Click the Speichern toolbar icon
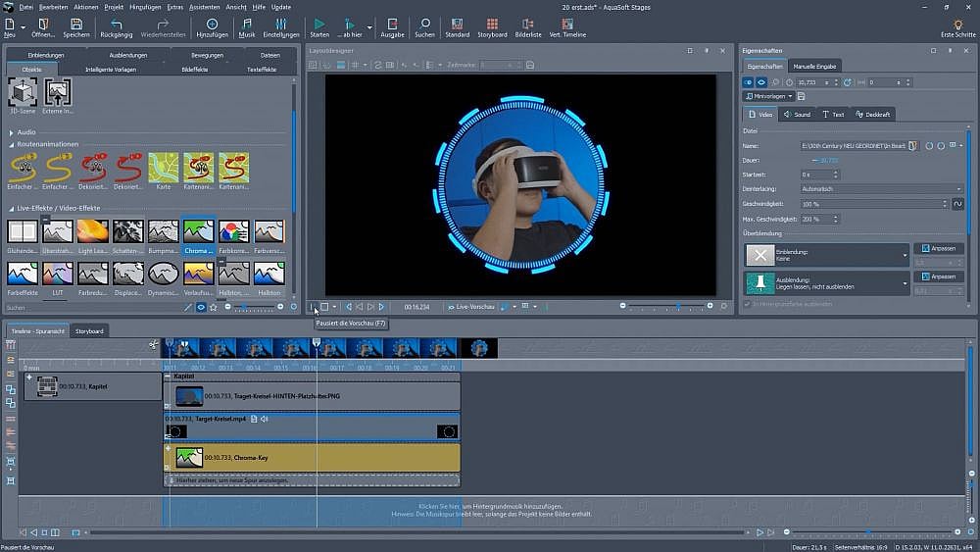980x552 pixels. coord(76,24)
